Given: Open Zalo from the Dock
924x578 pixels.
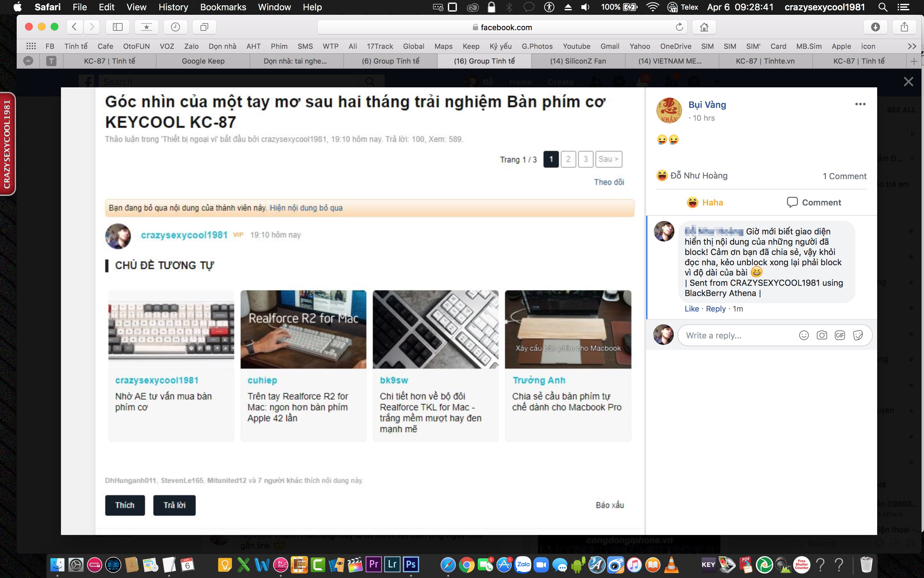Looking at the screenshot, I should [523, 564].
